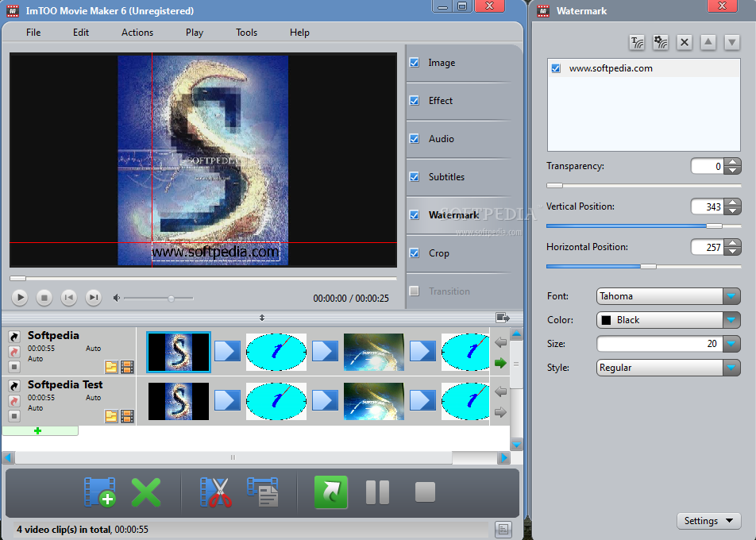This screenshot has width=756, height=540.
Task: Open folder icon in Softpedia row
Action: point(111,367)
